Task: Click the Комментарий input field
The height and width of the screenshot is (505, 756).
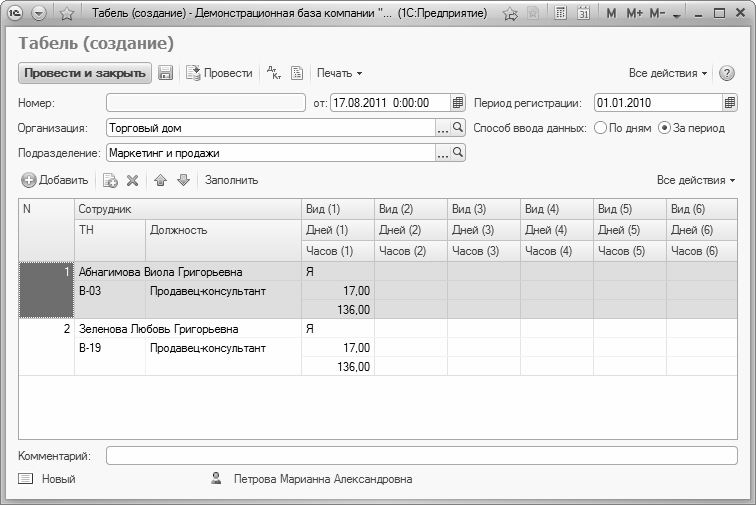Action: tap(421, 456)
